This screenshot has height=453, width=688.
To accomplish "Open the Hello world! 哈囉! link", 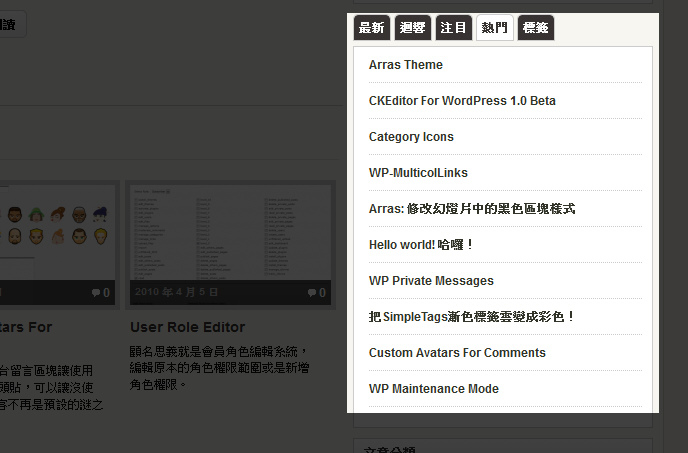I will pos(421,245).
